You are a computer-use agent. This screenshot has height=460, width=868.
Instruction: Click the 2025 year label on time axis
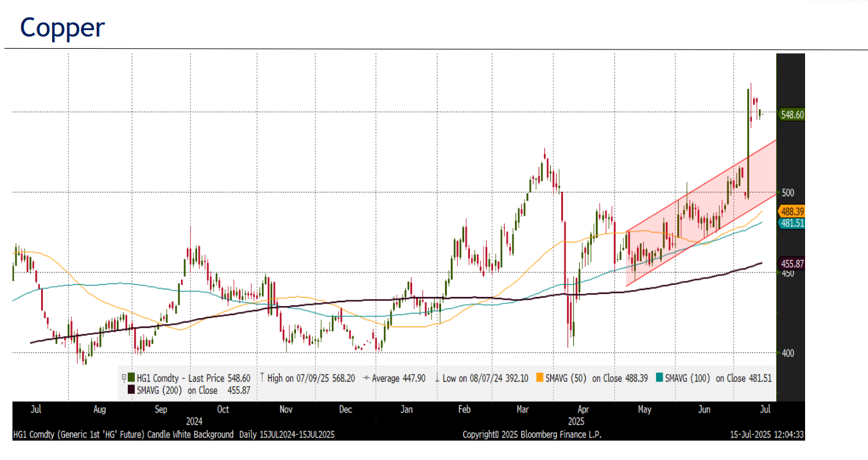(x=576, y=422)
